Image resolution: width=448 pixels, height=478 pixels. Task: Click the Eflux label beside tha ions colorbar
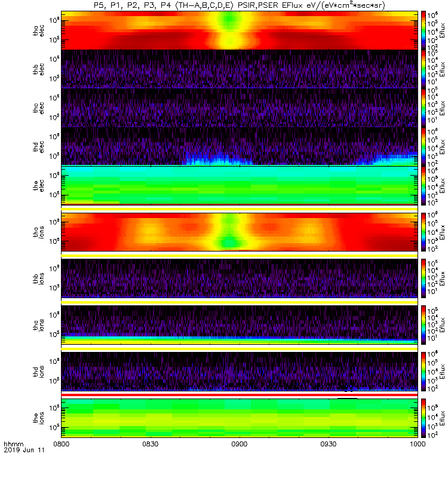point(442,232)
